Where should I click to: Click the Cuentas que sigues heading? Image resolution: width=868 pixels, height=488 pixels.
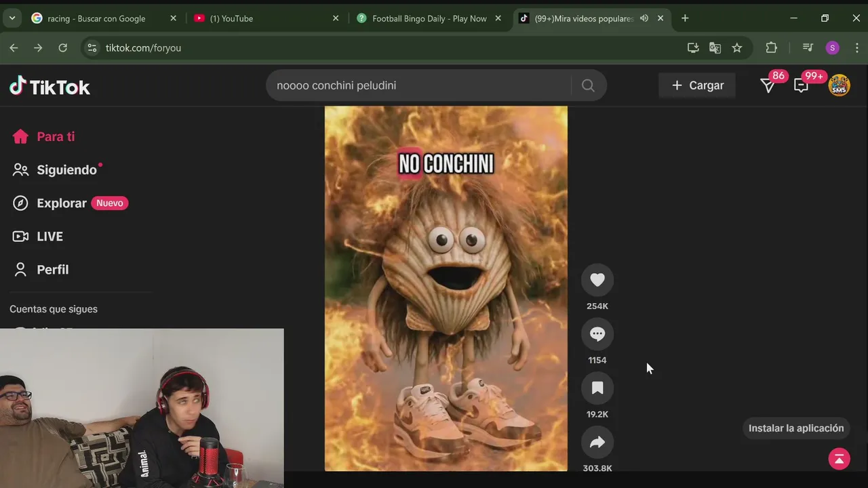[x=54, y=309]
